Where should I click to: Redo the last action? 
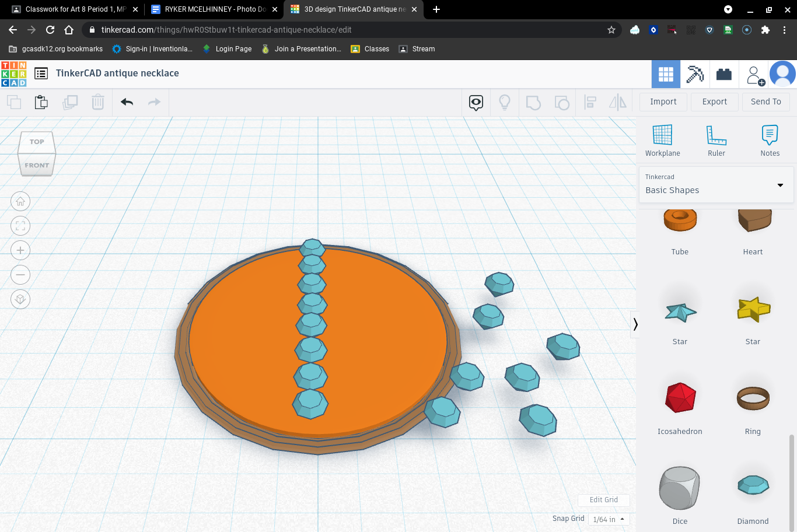(154, 102)
